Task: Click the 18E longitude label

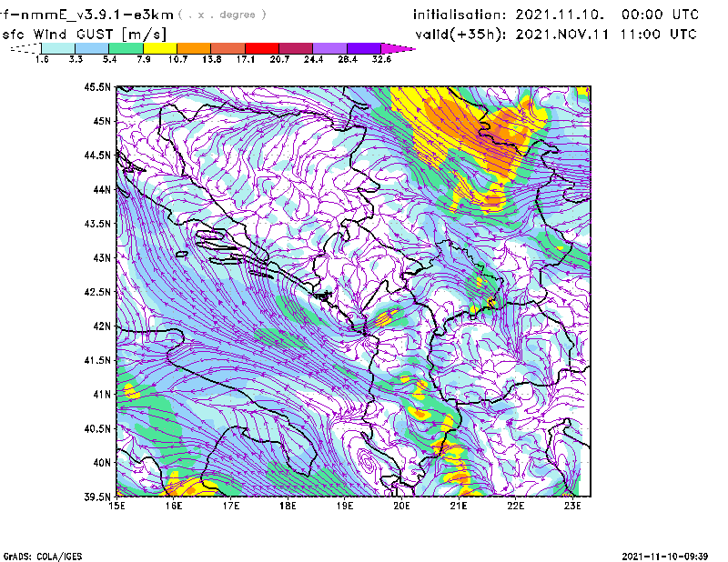Action: tap(288, 506)
